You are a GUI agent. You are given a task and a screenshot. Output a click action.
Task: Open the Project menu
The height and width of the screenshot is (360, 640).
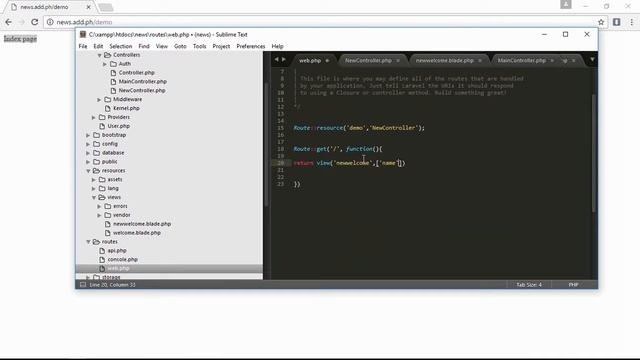point(221,46)
